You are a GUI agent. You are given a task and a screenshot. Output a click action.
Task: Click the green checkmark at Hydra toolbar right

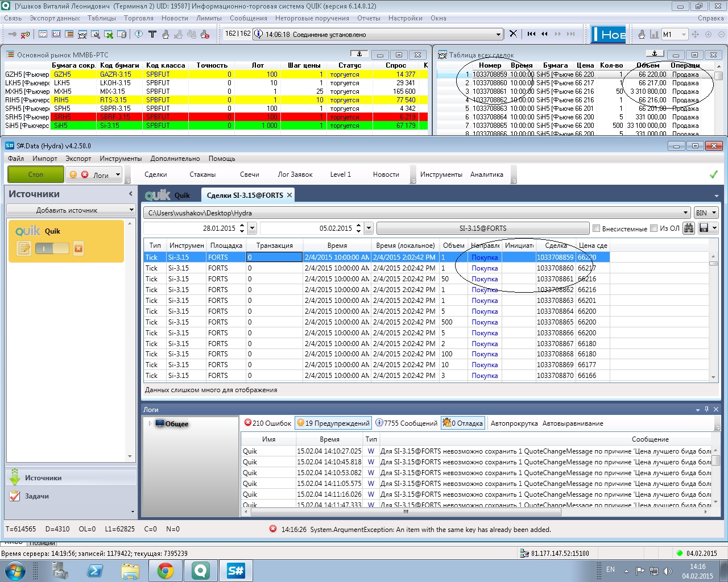(x=714, y=174)
